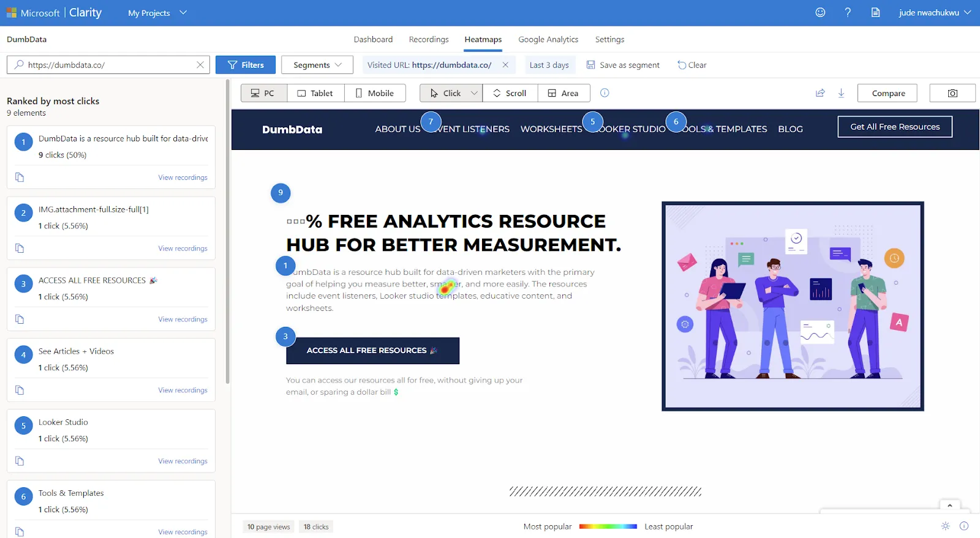Click the heatmap info icon
The height and width of the screenshot is (538, 980).
pos(605,93)
